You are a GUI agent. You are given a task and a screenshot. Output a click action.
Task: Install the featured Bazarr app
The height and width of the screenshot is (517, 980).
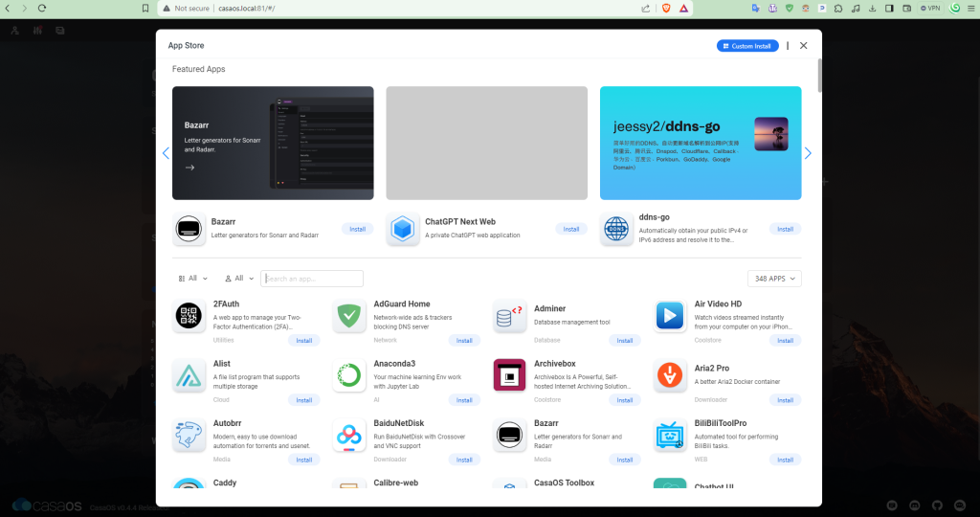pyautogui.click(x=358, y=229)
